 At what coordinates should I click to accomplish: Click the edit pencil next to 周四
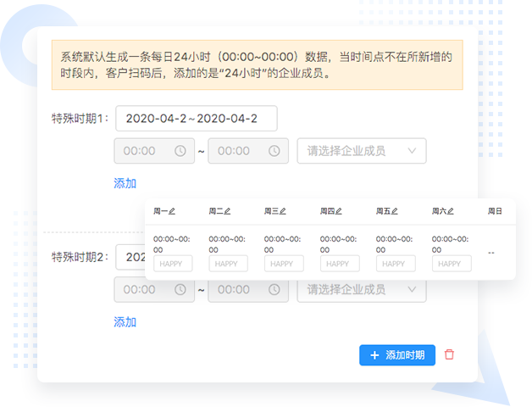[339, 210]
